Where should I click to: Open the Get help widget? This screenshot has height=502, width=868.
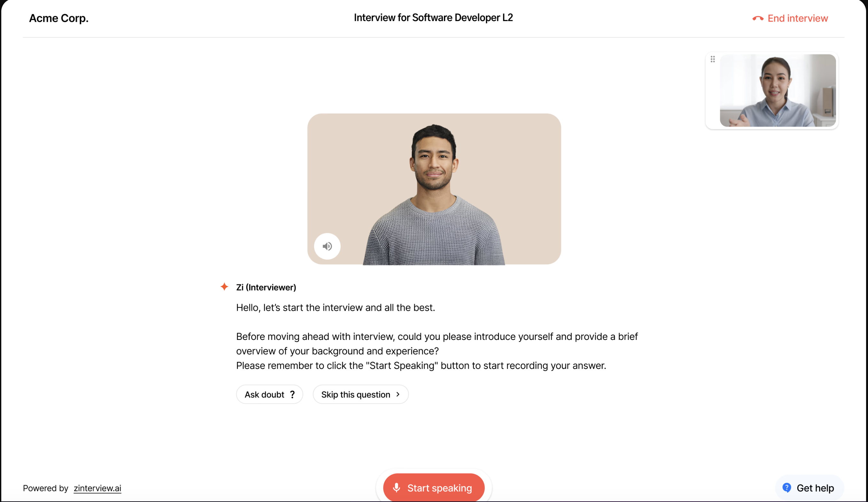click(x=809, y=488)
